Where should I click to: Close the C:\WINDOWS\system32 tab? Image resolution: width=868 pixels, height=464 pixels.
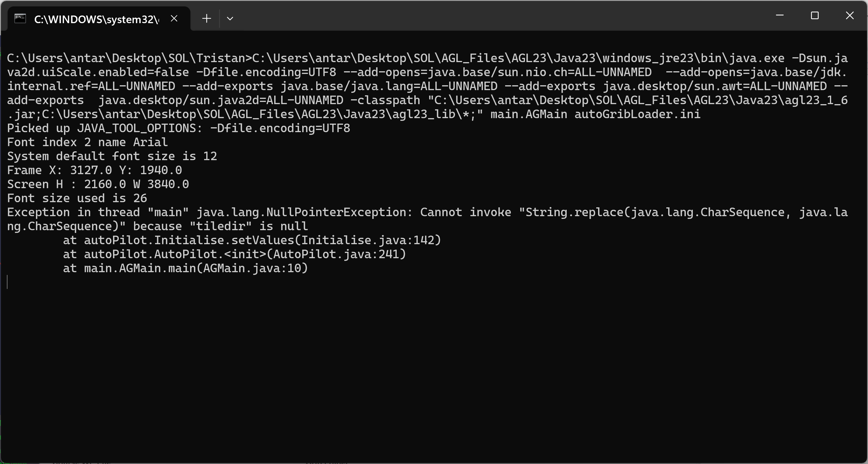[174, 19]
